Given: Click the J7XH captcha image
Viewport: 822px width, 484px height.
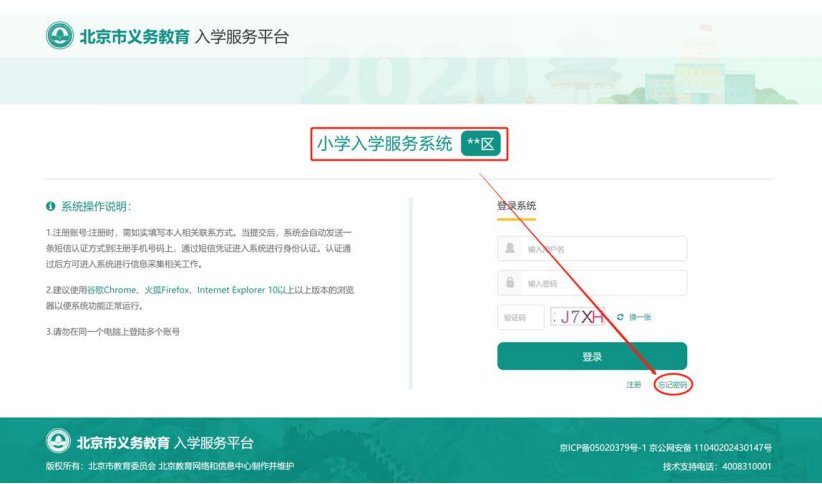Looking at the screenshot, I should [x=578, y=317].
